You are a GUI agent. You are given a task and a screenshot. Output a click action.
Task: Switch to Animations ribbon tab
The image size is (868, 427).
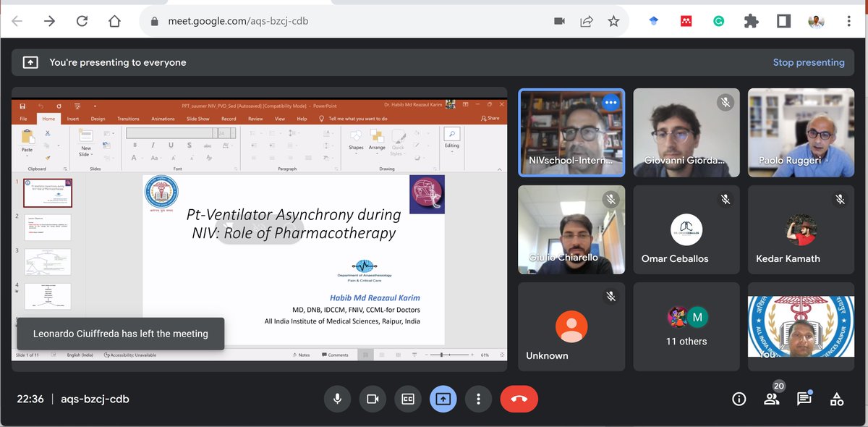(x=163, y=119)
